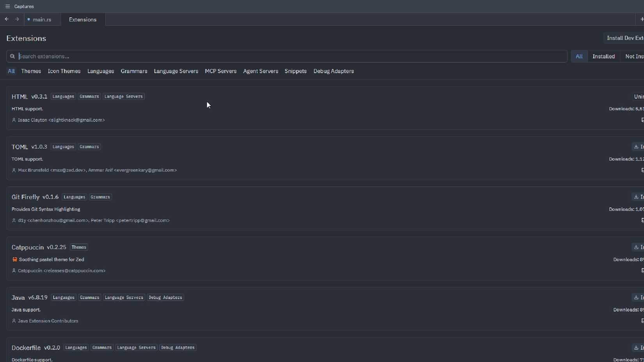The height and width of the screenshot is (362, 644).
Task: Click Grammars tag on TOML row
Action: click(89, 147)
